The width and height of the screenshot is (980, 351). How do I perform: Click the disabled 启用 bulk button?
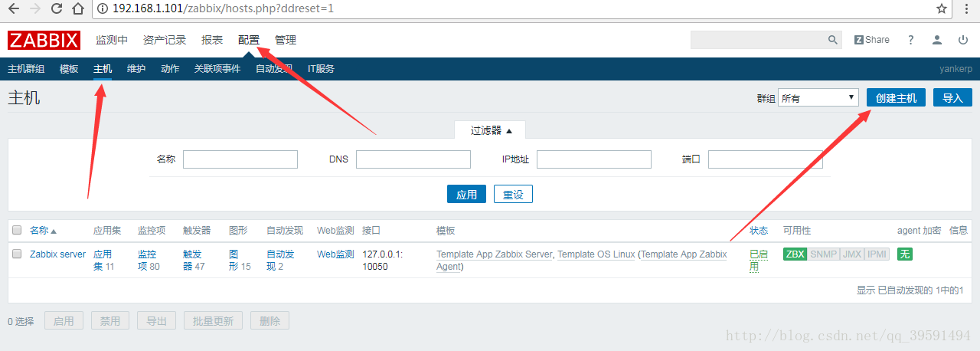tap(64, 320)
